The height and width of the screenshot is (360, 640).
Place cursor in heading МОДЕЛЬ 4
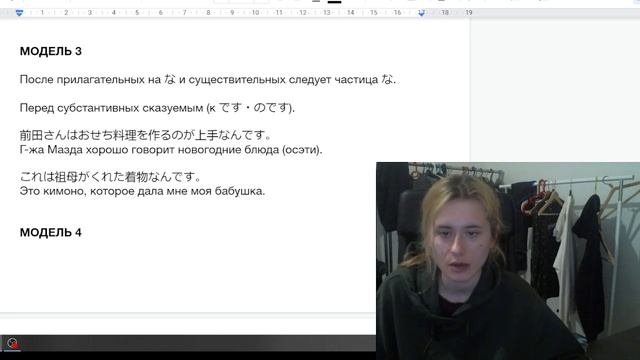click(51, 233)
